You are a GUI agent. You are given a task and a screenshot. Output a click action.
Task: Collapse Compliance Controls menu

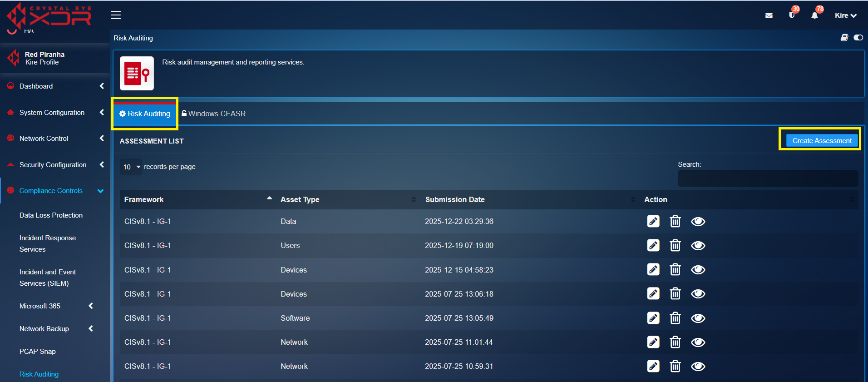[x=55, y=191]
